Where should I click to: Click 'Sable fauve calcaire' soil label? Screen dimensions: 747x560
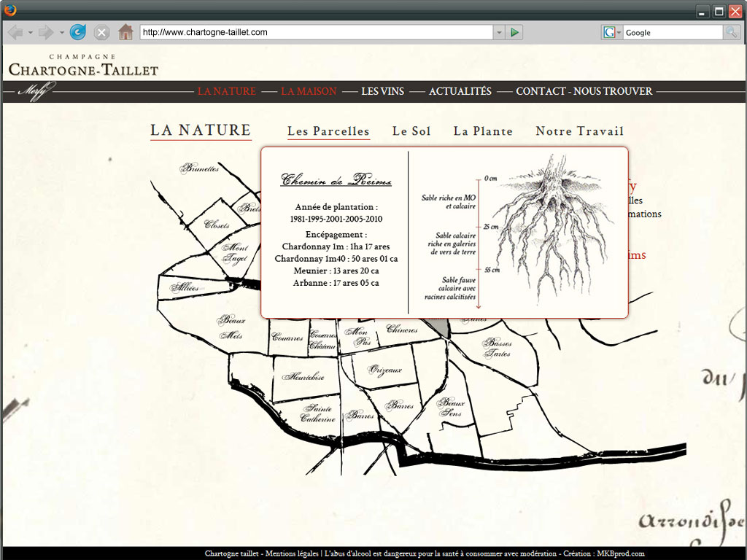click(x=450, y=288)
